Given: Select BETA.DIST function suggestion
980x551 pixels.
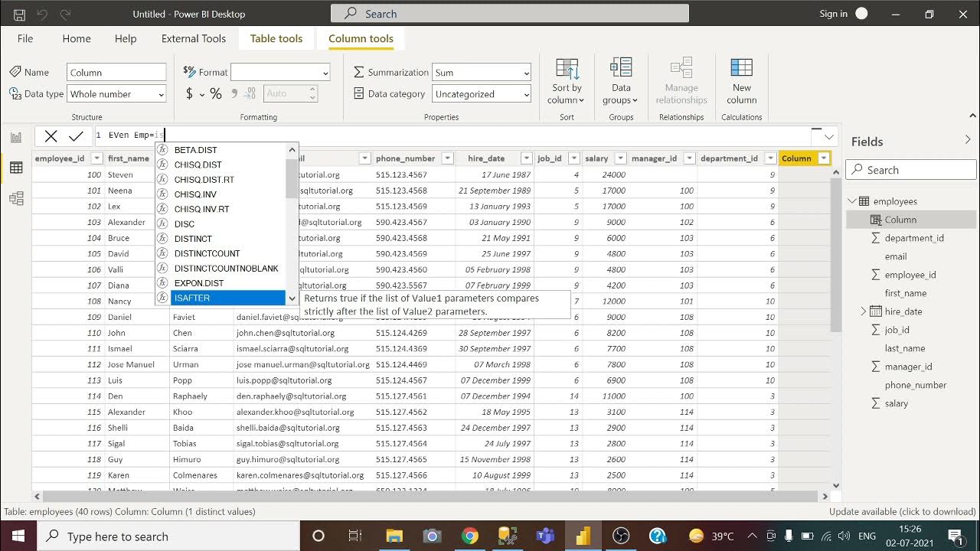Looking at the screenshot, I should click(x=220, y=150).
